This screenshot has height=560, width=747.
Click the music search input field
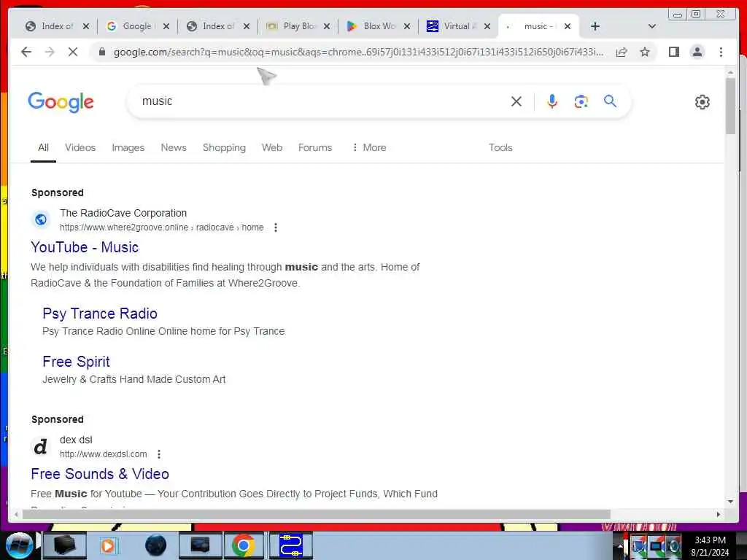320,101
